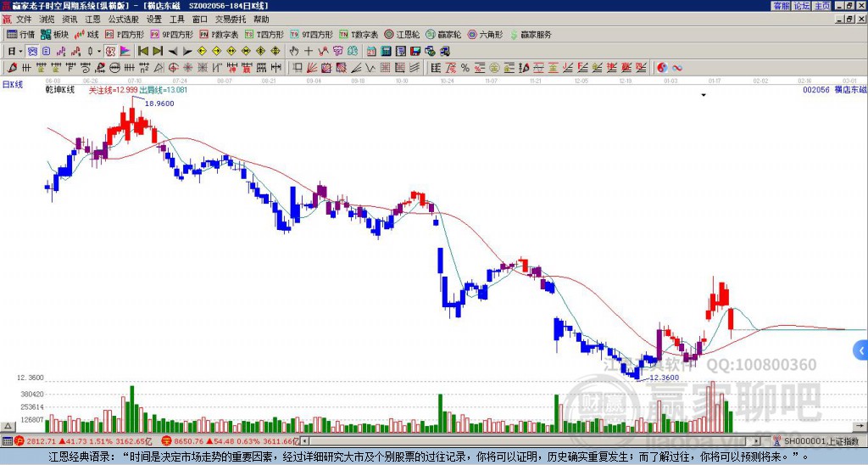Open the 板块 sector view

[54, 34]
